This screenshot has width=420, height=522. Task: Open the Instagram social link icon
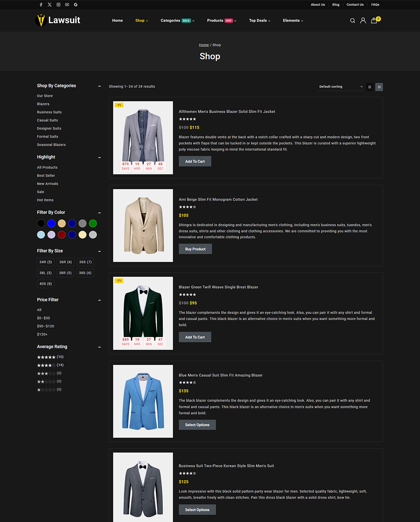pos(58,5)
